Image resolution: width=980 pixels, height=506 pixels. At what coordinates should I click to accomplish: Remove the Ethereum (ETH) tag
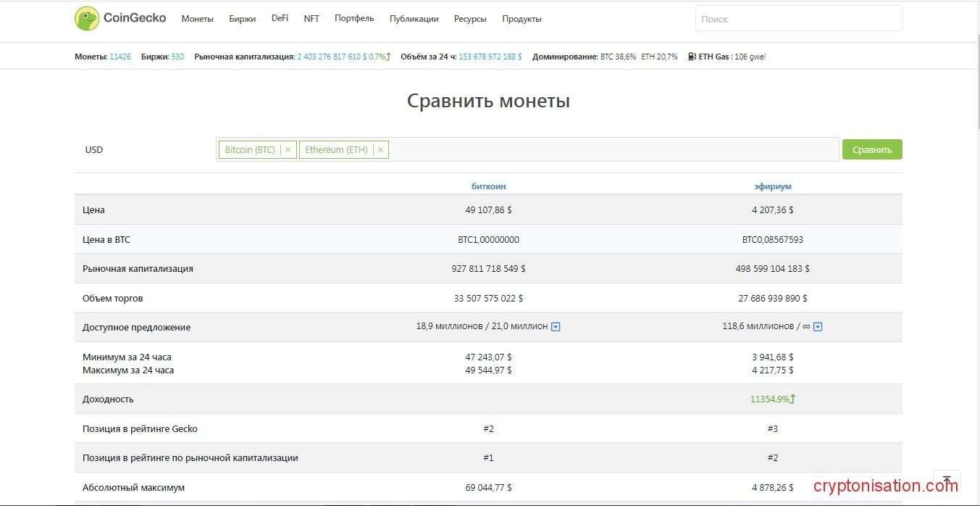(x=380, y=150)
